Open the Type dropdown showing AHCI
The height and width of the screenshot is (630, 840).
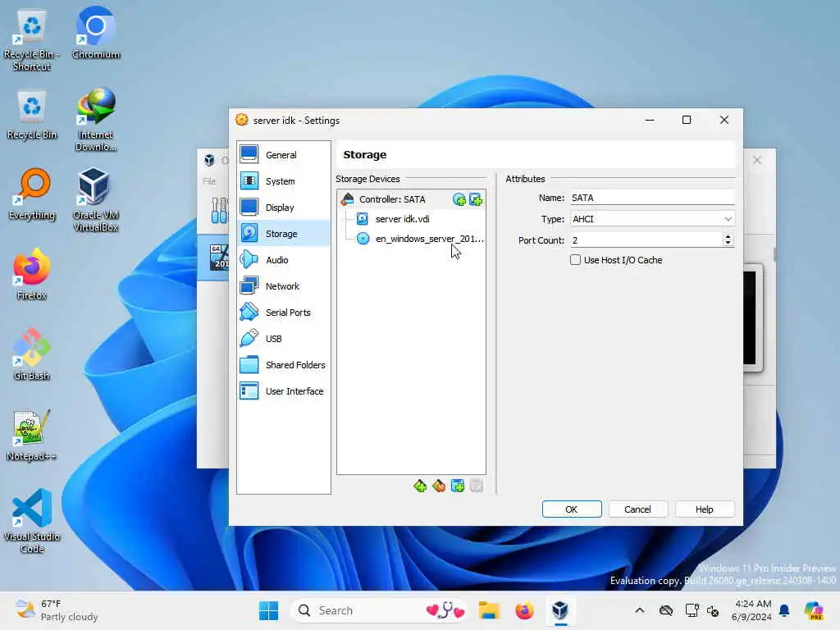pyautogui.click(x=652, y=219)
